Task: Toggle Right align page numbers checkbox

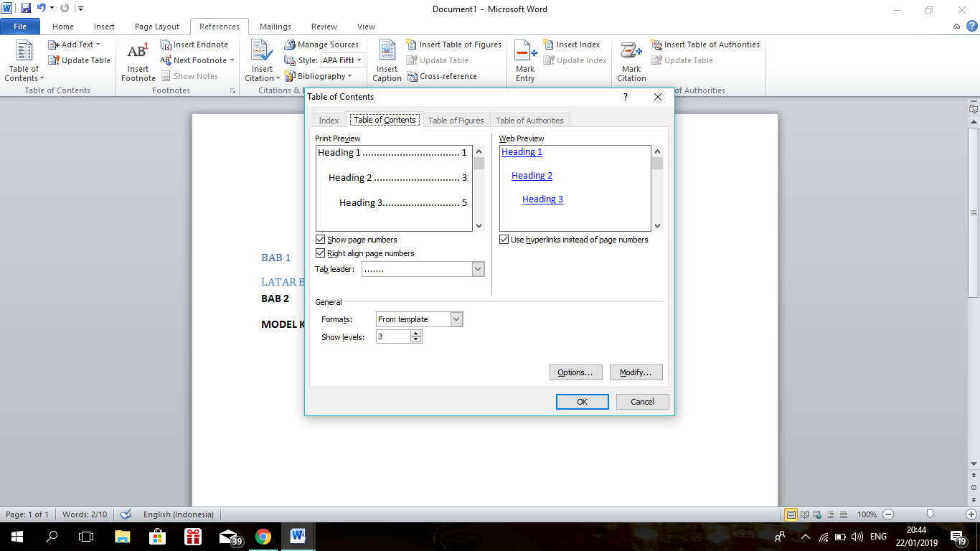Action: (x=321, y=253)
